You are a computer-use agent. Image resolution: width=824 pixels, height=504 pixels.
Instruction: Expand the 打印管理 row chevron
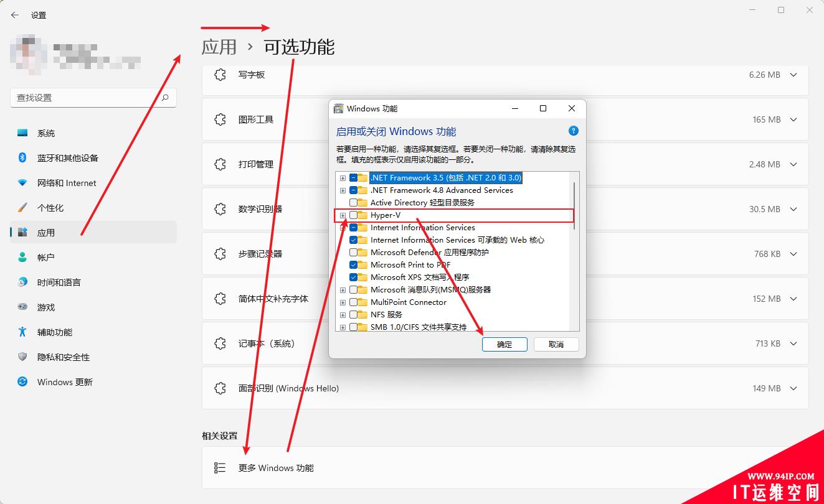pyautogui.click(x=793, y=164)
